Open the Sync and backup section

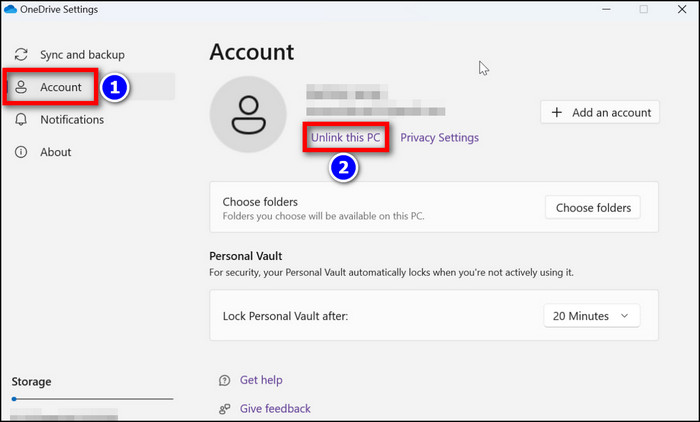tap(82, 54)
